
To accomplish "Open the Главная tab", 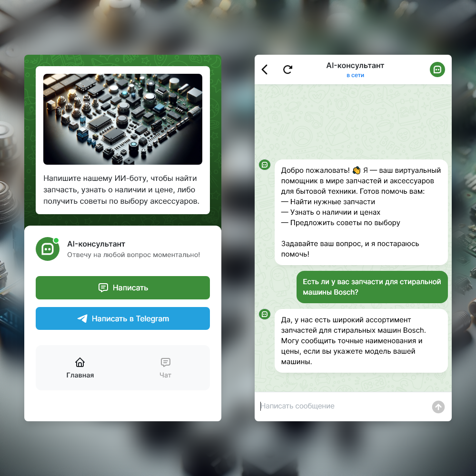I will coord(80,367).
